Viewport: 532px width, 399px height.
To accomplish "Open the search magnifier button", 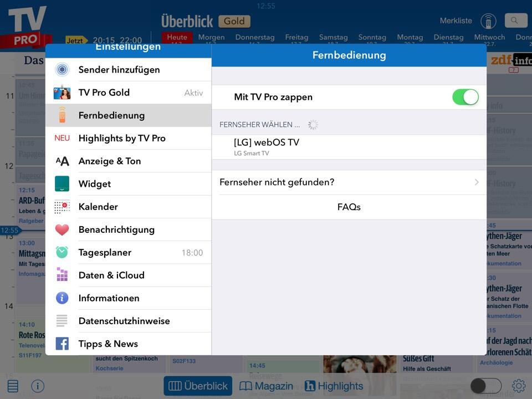I will (516, 21).
